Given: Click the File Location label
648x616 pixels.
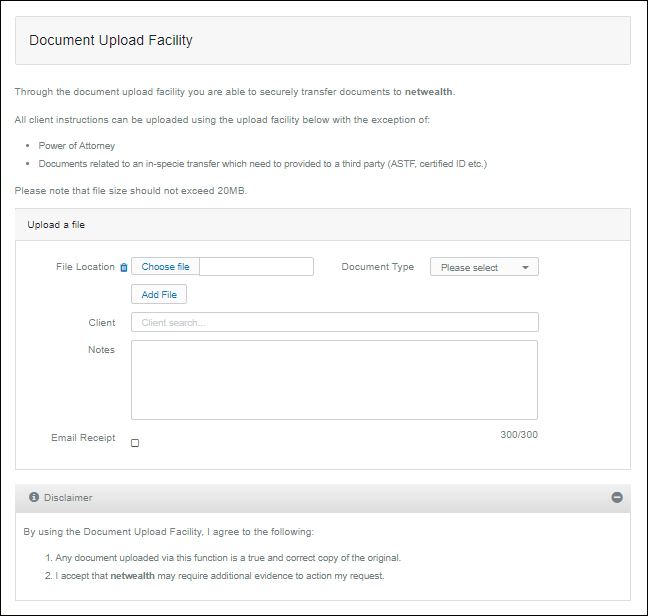Looking at the screenshot, I should point(85,267).
